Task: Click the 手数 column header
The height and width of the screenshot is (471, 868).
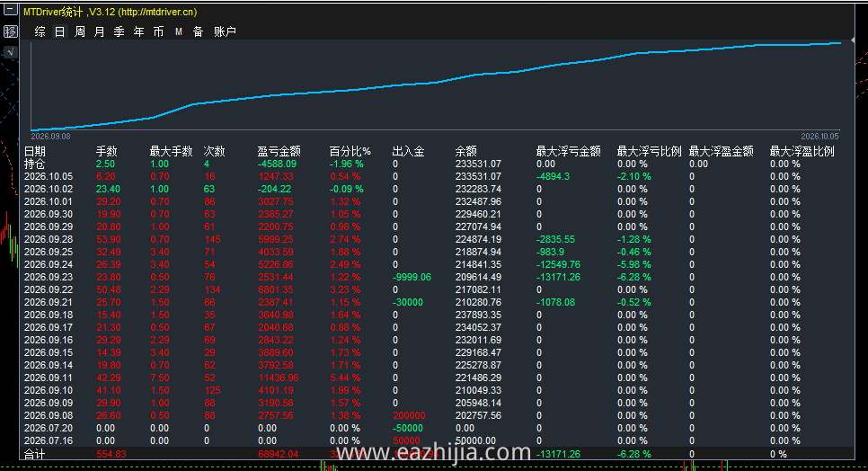Action: (x=107, y=151)
